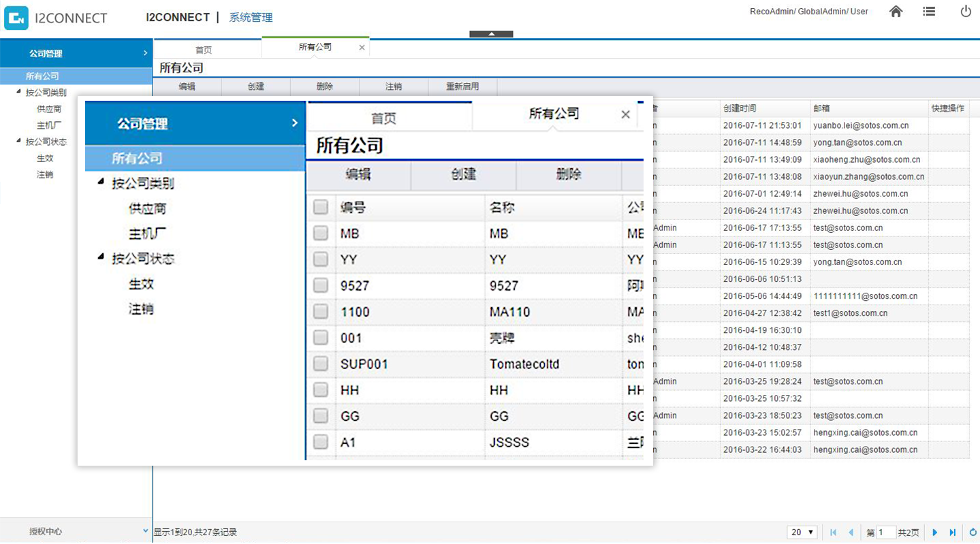The height and width of the screenshot is (544, 980).
Task: Collapse 按公司状态 node in background sidebar
Action: point(18,141)
